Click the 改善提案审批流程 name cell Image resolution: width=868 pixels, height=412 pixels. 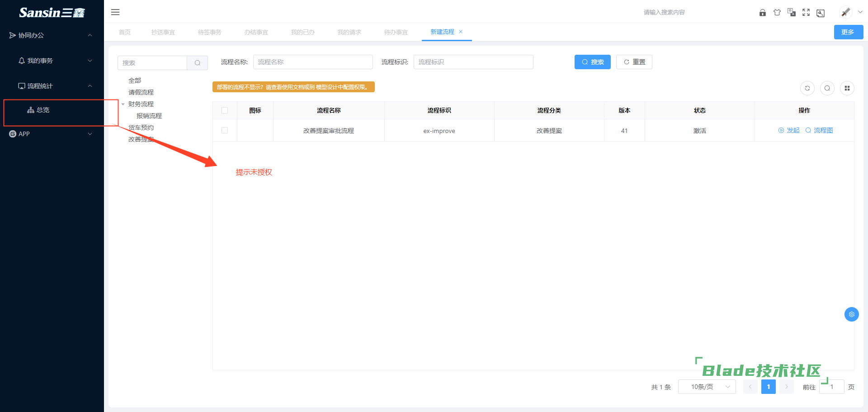pos(329,131)
